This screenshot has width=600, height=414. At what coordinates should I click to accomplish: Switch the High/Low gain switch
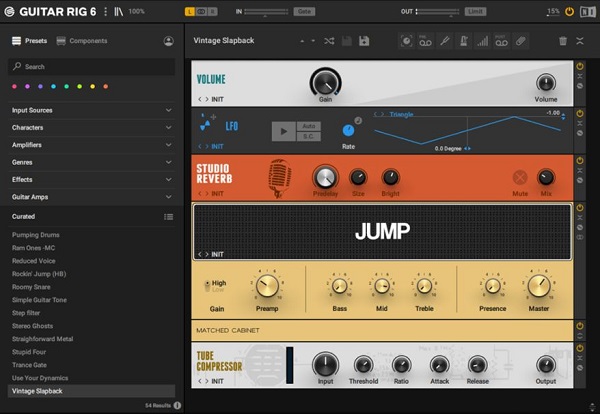coord(207,286)
